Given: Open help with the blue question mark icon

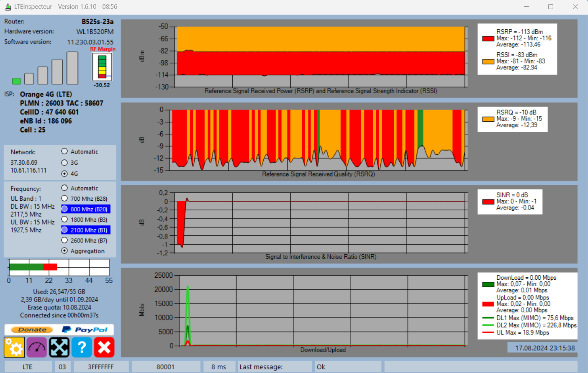Looking at the screenshot, I should tap(82, 347).
